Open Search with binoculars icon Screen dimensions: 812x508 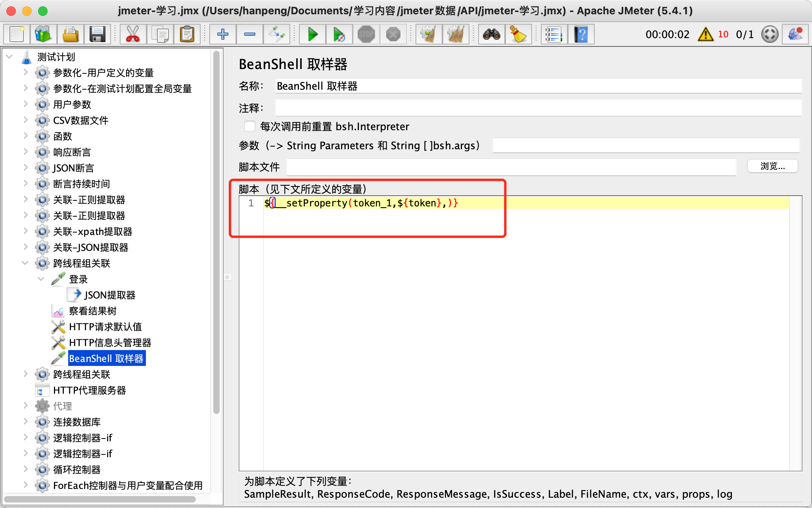[492, 34]
